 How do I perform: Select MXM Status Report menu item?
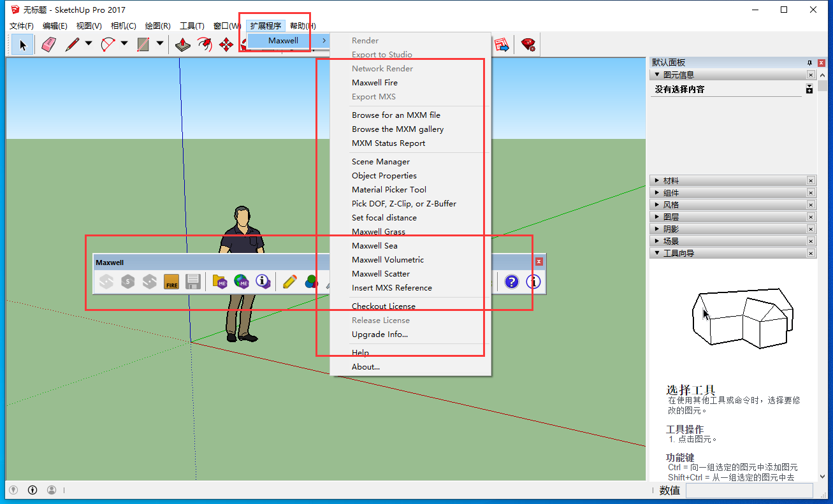(410, 143)
